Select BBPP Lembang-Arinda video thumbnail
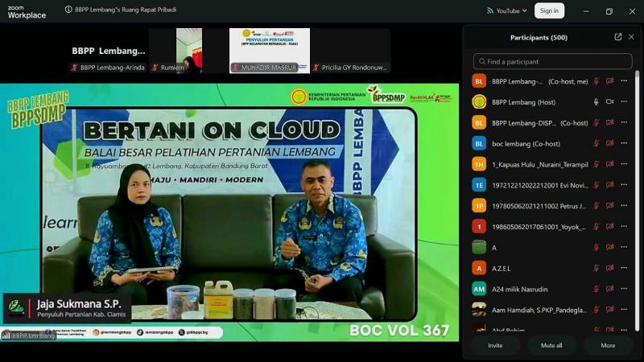644x362 pixels. coord(109,51)
